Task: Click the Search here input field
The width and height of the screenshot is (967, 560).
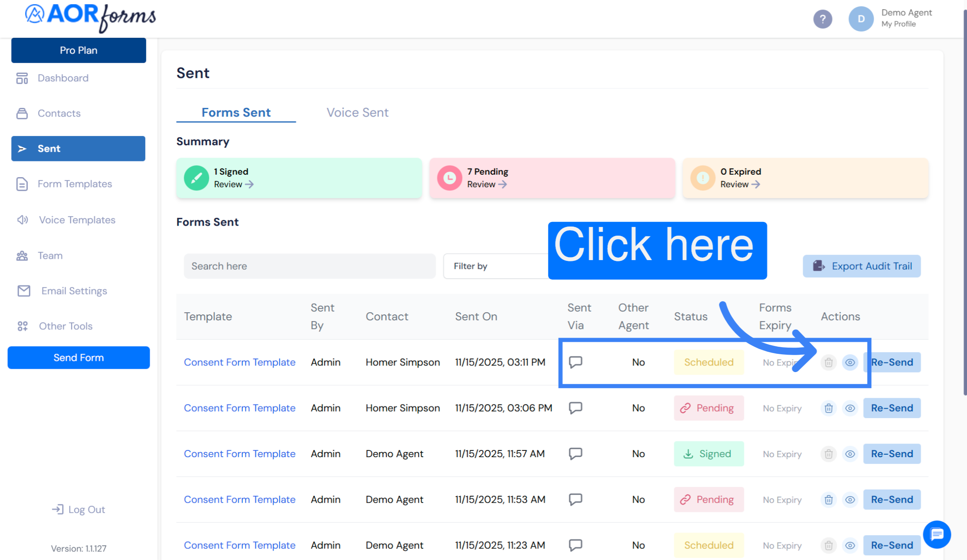Action: click(x=309, y=266)
